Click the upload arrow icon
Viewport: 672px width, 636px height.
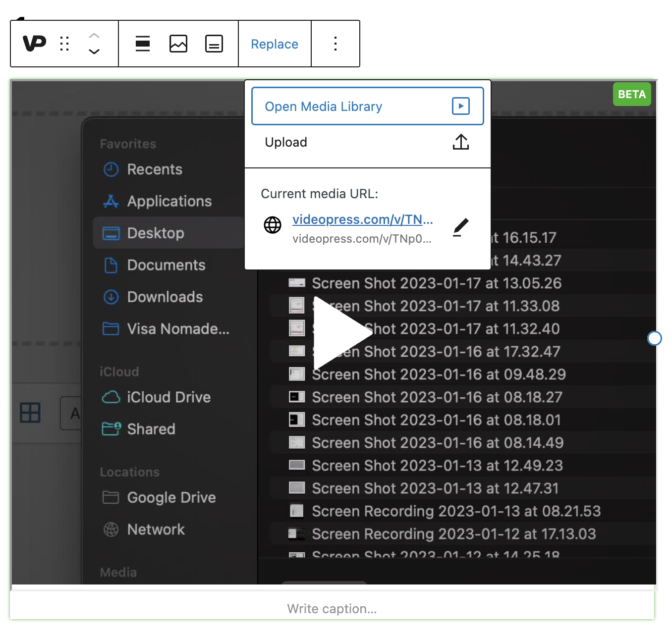pyautogui.click(x=461, y=142)
